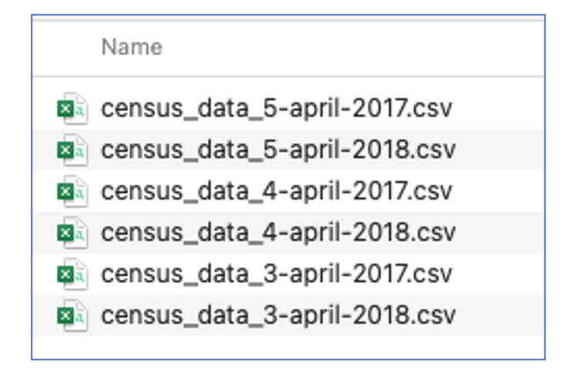
Task: Select the file name census_data_3-april-2018.csv
Action: 278,316
